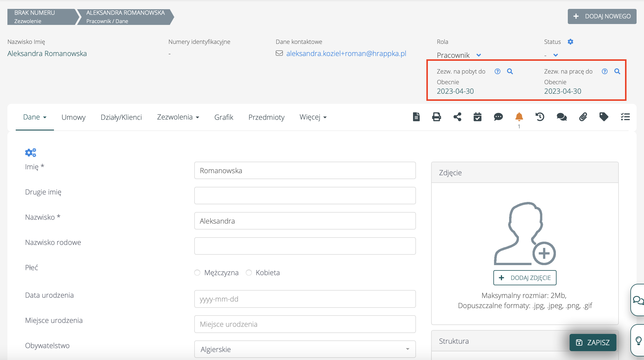Screen dimensions: 644x360
Task: Expand the Więcej tab menu
Action: tap(313, 117)
